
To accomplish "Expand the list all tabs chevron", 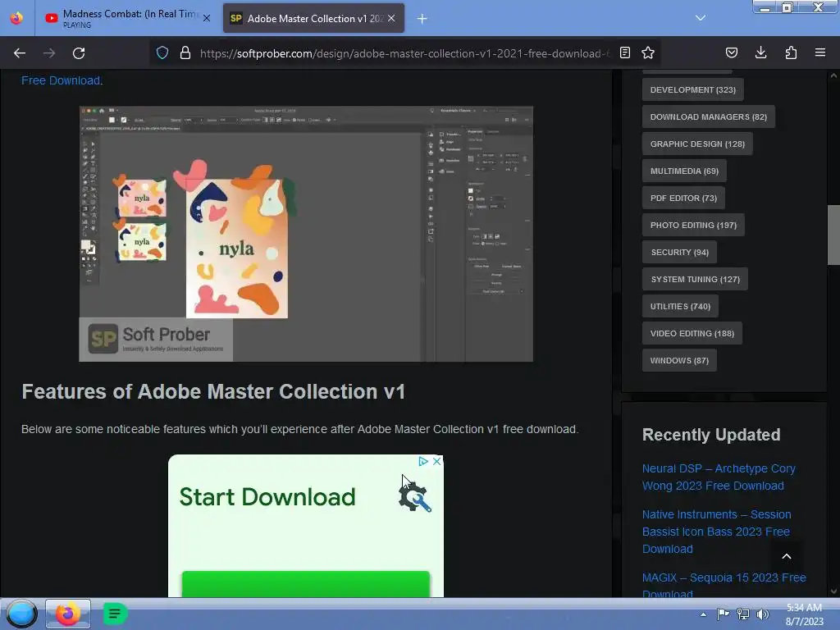I will [x=701, y=18].
